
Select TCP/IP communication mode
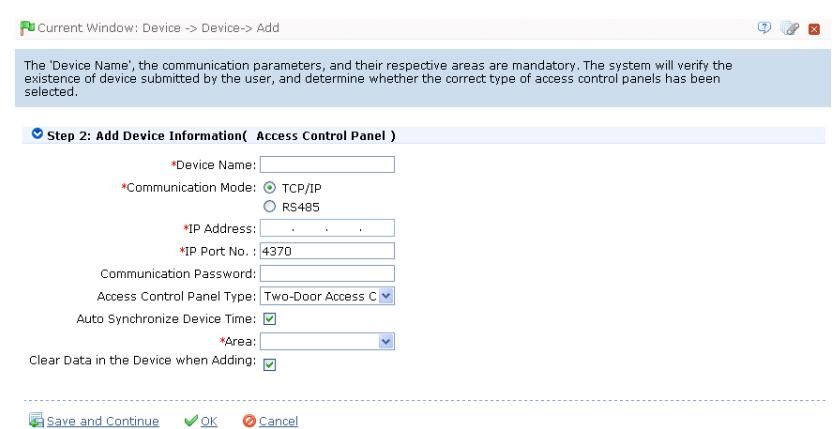270,188
